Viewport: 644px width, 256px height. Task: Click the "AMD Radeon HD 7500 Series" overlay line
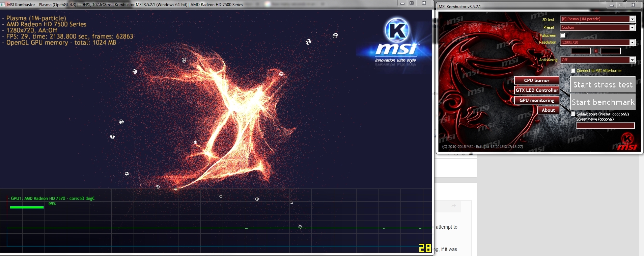46,24
